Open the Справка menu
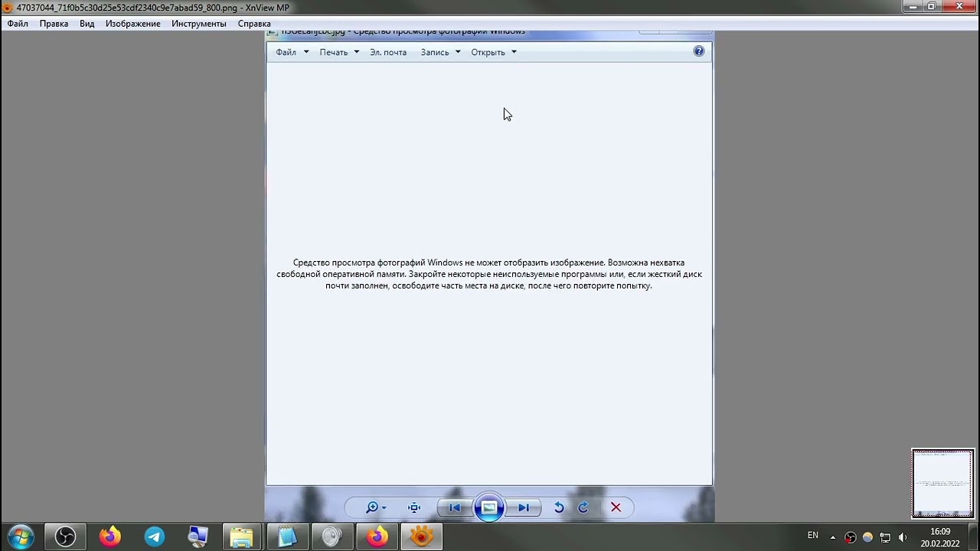This screenshot has height=551, width=980. (x=254, y=24)
